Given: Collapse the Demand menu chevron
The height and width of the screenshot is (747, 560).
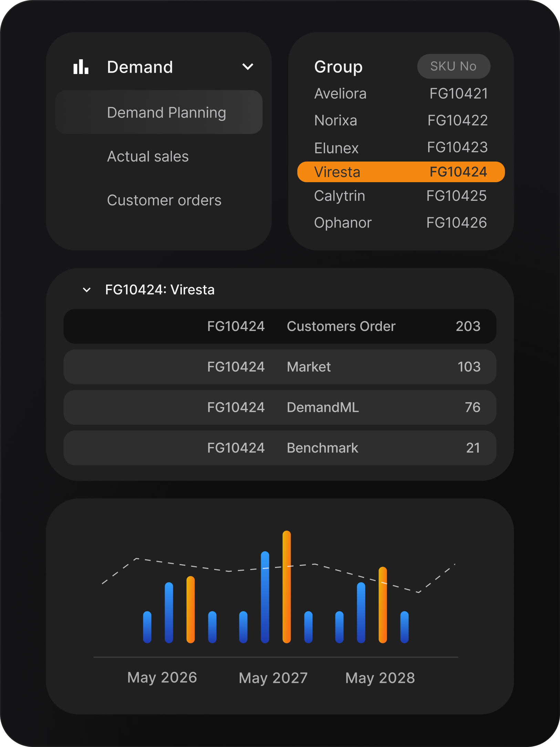Looking at the screenshot, I should pos(248,67).
